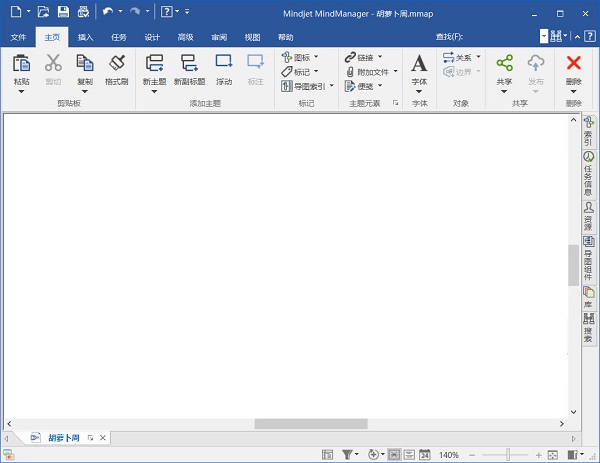Click the green Share (共享) icon
The height and width of the screenshot is (463, 600).
(504, 63)
